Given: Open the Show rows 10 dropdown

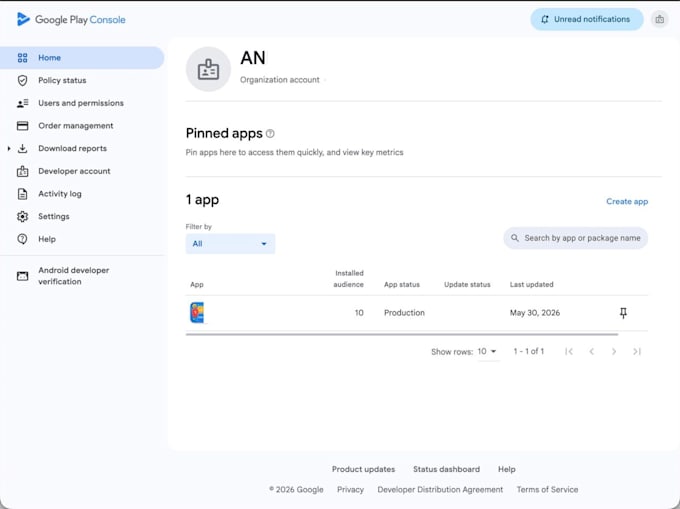Looking at the screenshot, I should [488, 352].
